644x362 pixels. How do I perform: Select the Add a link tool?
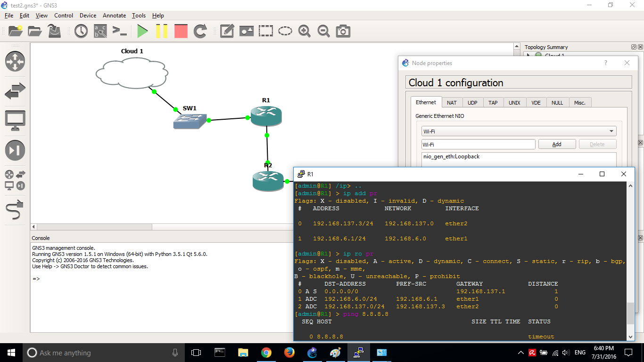coord(15,210)
